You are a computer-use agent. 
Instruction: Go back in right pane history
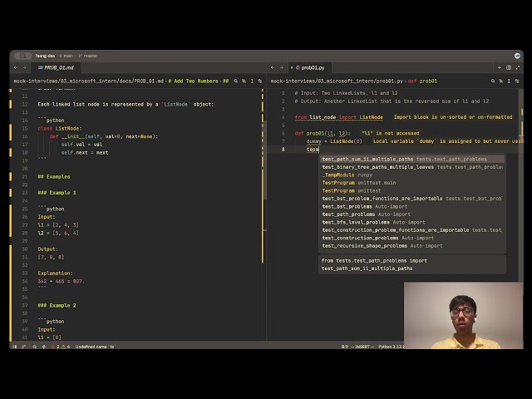pyautogui.click(x=273, y=67)
